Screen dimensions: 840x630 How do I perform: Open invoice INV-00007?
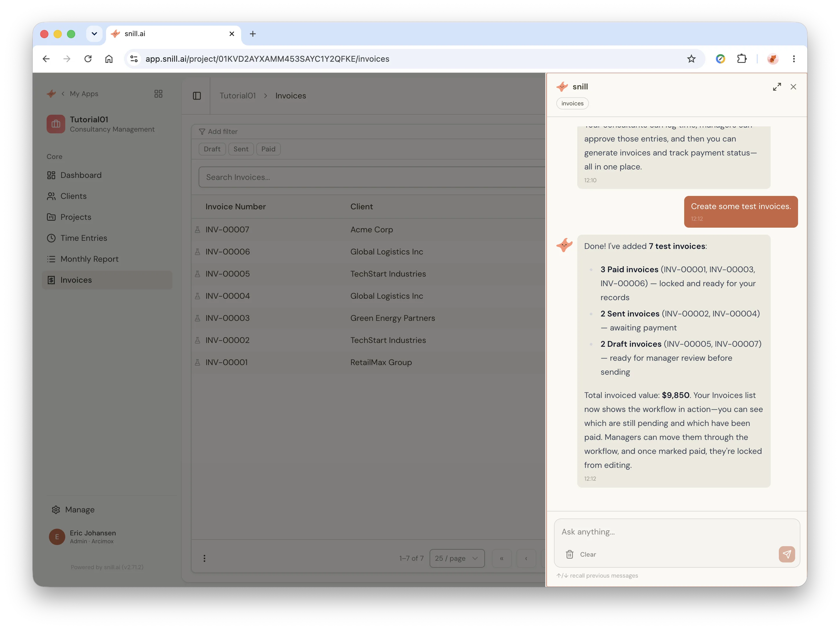click(x=227, y=230)
